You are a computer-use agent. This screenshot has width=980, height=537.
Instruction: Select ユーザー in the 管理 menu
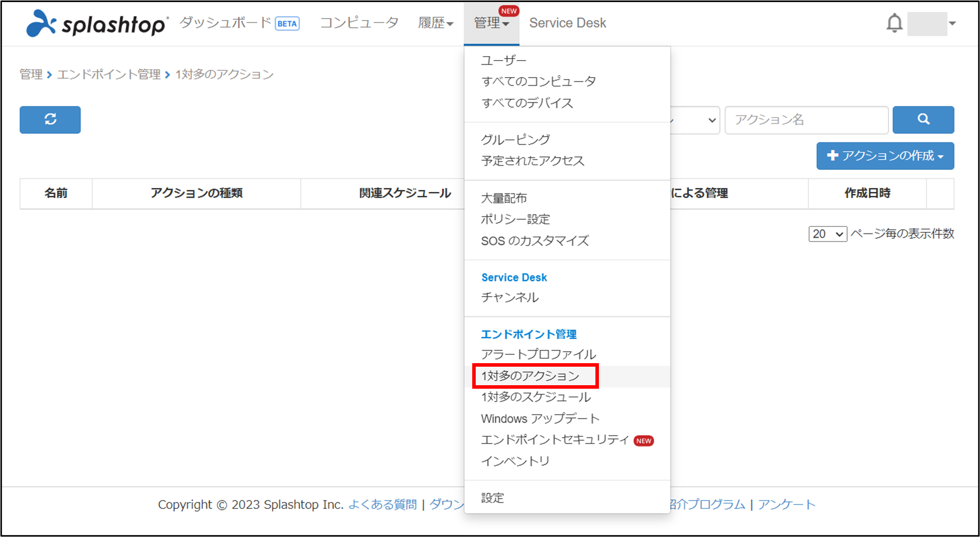[504, 61]
